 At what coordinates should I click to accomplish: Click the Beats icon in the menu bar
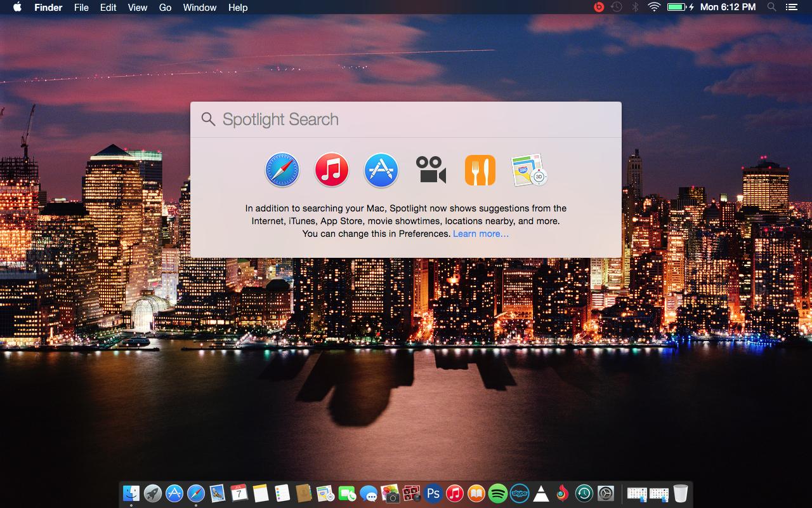[x=599, y=7]
